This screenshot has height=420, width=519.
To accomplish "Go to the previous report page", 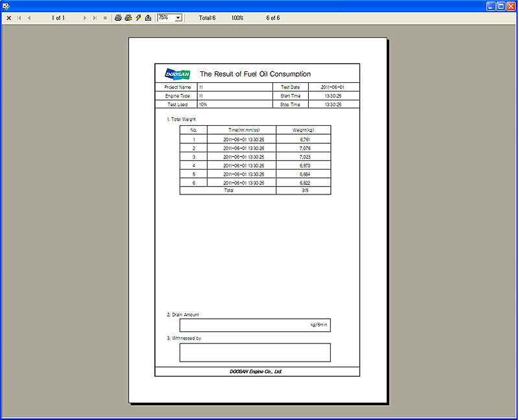I will pos(29,18).
